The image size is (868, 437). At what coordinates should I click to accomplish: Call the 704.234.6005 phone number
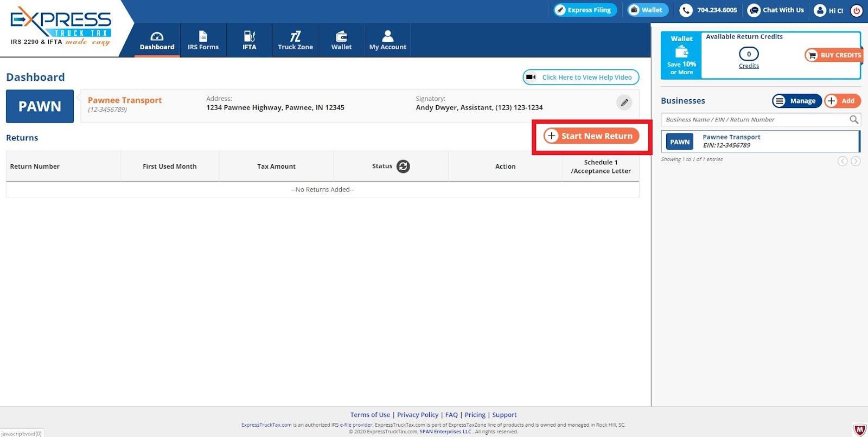coord(709,10)
